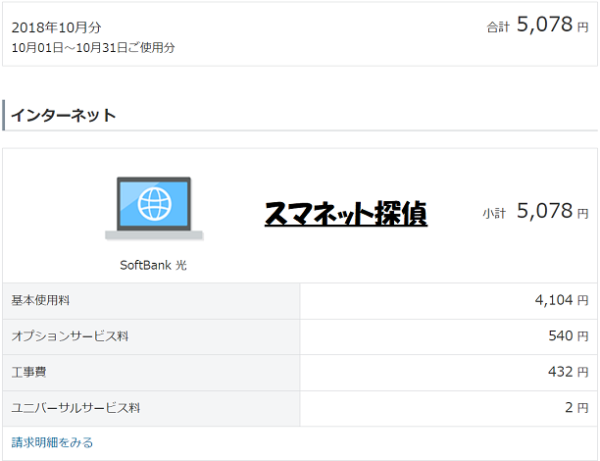Select the 2018年10月分 billing period heading
Image resolution: width=600 pixels, height=461 pixels.
click(56, 27)
